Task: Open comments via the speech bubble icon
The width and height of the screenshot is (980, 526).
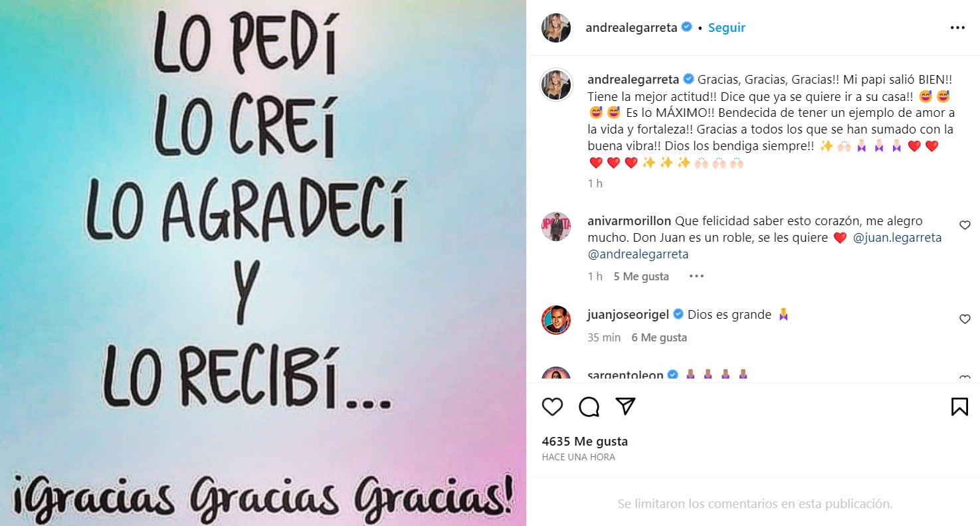Action: coord(589,406)
